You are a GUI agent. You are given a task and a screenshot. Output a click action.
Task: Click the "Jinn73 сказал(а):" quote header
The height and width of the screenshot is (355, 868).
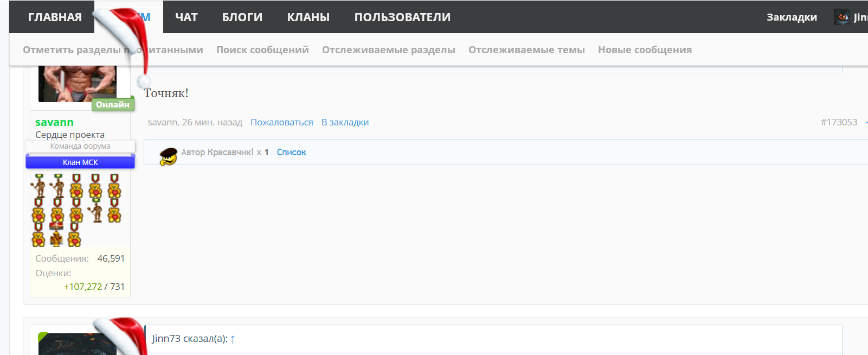click(x=190, y=339)
